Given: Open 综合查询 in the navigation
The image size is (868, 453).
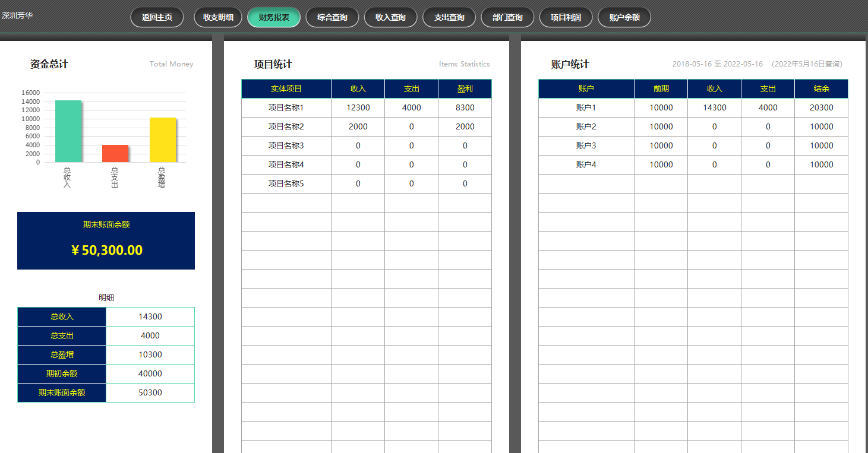Looking at the screenshot, I should click(x=332, y=17).
